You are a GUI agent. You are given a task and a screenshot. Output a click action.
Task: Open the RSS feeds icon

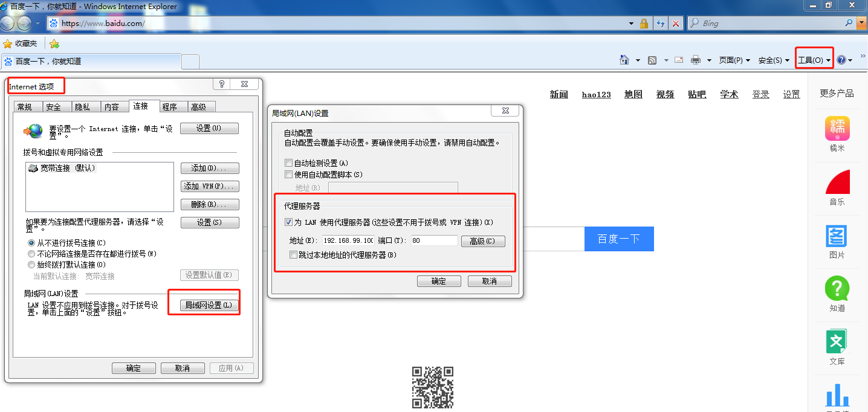[x=652, y=60]
